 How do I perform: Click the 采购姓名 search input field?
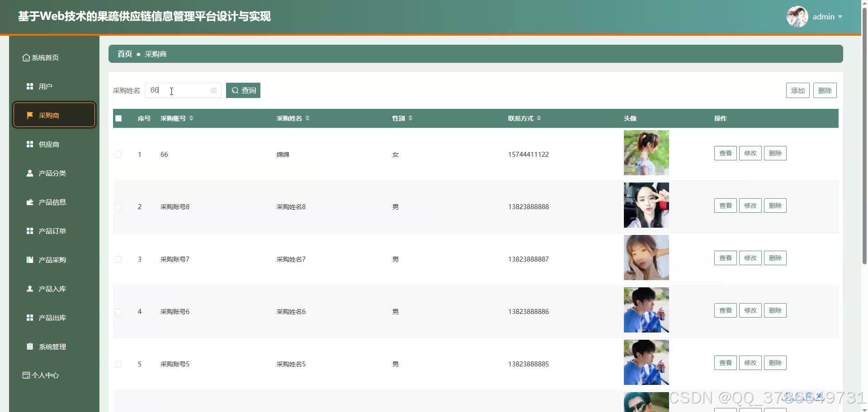click(183, 90)
